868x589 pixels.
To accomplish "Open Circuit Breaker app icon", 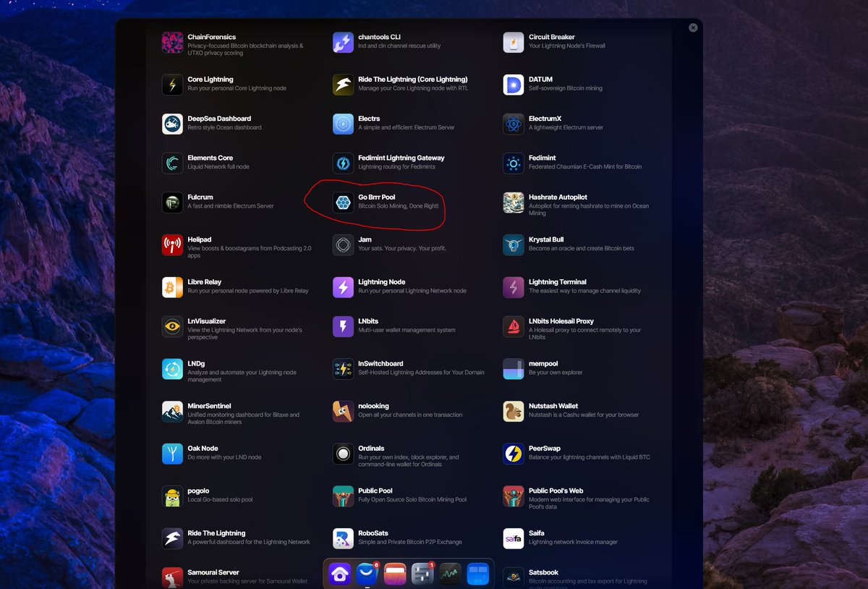I will click(x=514, y=42).
